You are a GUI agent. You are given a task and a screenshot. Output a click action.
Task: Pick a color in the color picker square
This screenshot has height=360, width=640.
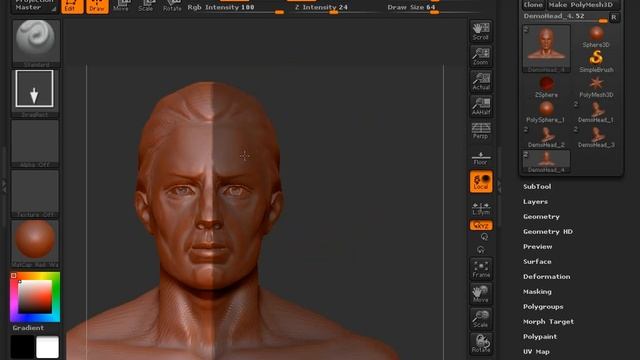(x=35, y=297)
